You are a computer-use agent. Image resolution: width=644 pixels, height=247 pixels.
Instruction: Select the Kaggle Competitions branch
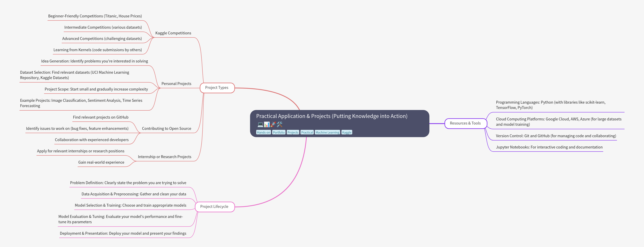(x=173, y=33)
